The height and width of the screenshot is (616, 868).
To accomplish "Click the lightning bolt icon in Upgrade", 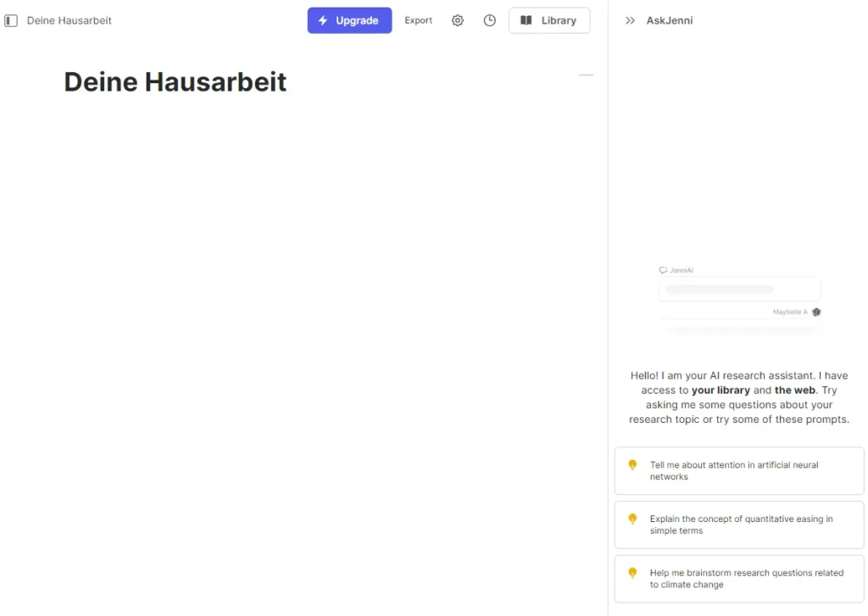I will pos(323,20).
